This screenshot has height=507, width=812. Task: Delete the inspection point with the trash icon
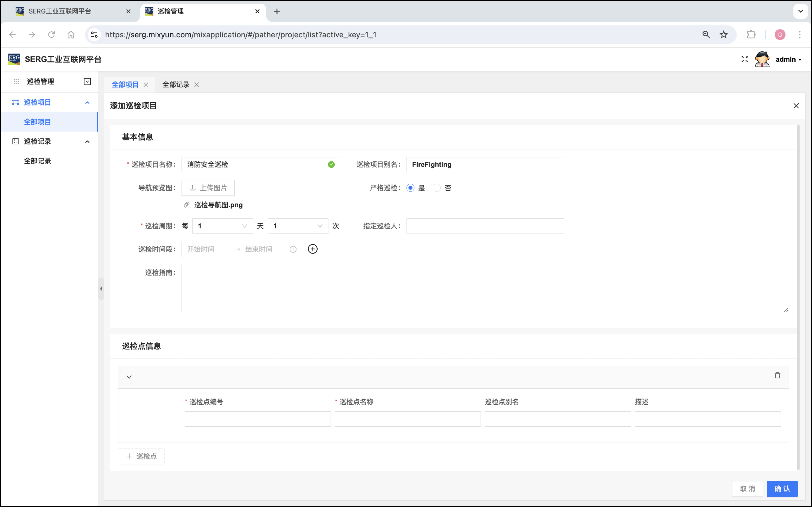(x=777, y=376)
